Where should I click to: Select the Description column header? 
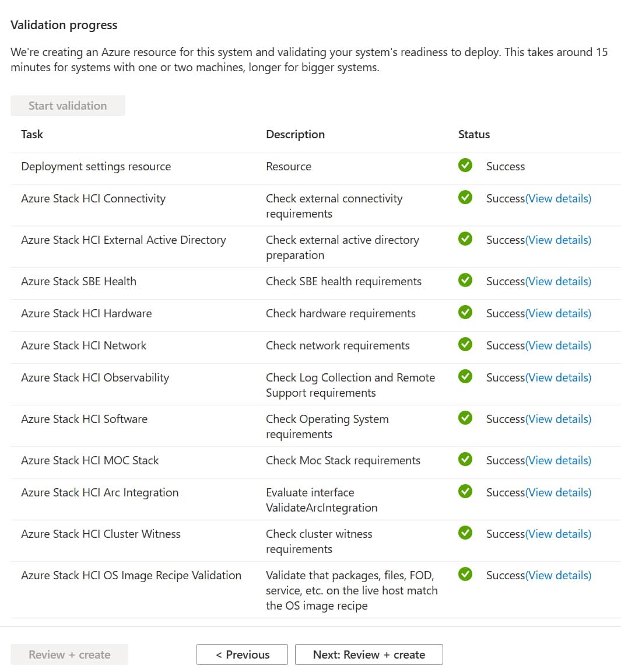click(x=296, y=135)
